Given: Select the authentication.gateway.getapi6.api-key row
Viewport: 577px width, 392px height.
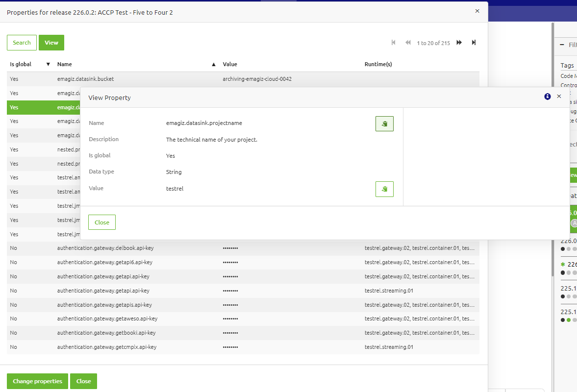Looking at the screenshot, I should 147,262.
